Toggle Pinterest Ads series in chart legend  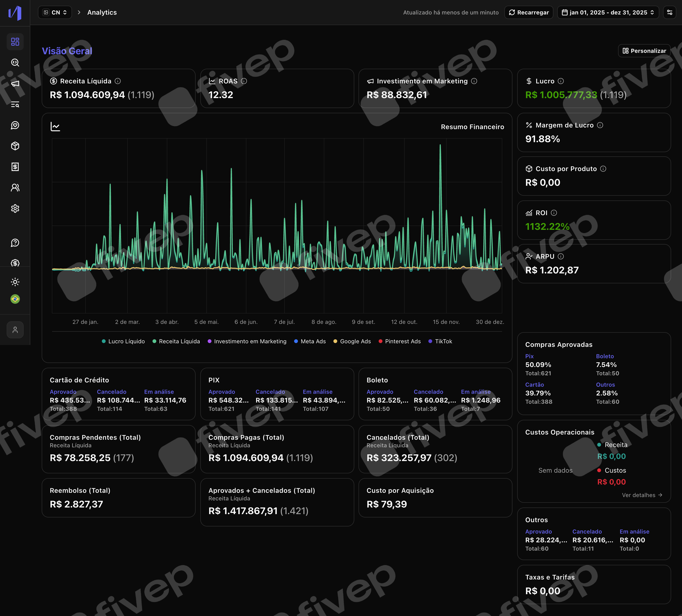coord(399,341)
